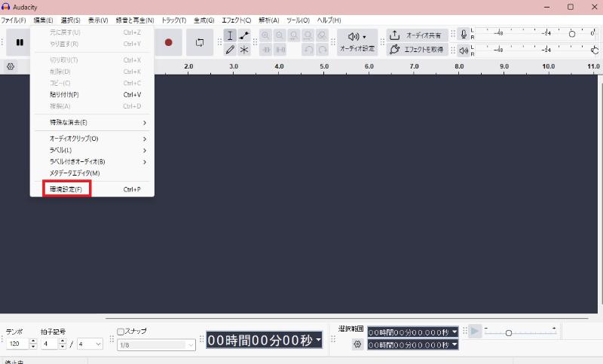
Task: Expand ラベル付きオーディオ(B) submenu
Action: (92, 161)
